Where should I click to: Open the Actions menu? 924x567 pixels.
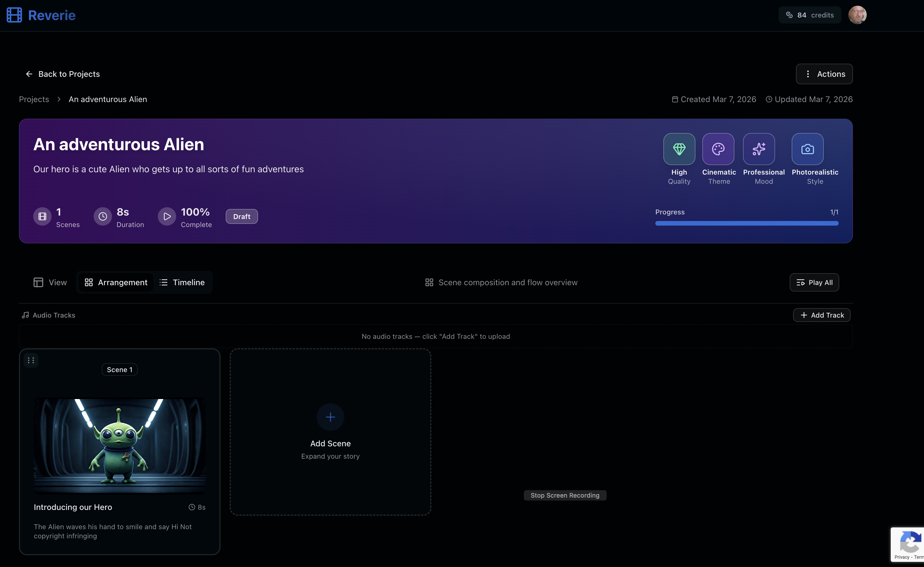(824, 74)
